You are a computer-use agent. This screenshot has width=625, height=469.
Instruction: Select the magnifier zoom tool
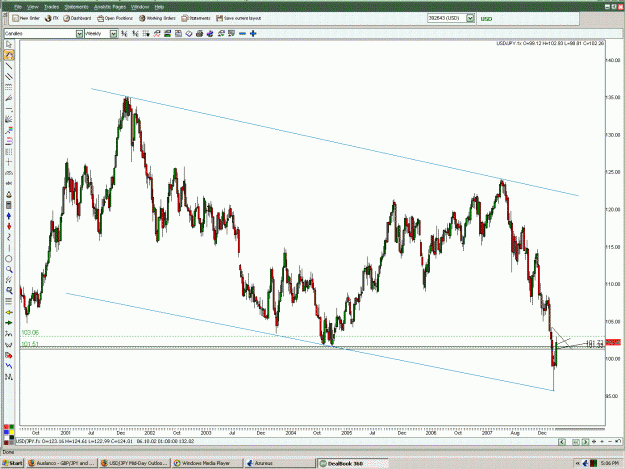click(9, 270)
